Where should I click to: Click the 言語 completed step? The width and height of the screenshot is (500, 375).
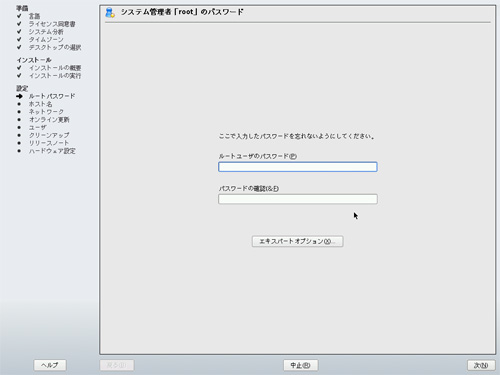(x=34, y=16)
